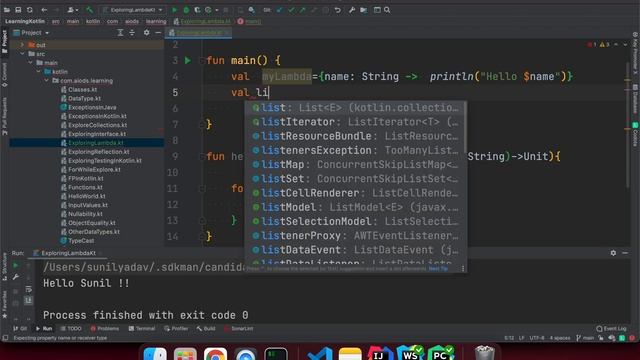
Task: Click the undo arrow in toolbar
Action: click(x=338, y=10)
